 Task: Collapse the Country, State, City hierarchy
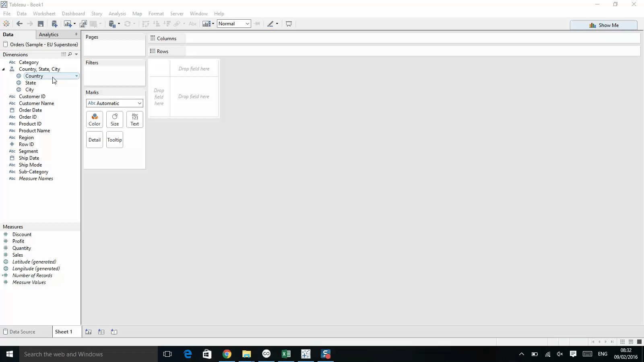[x=4, y=69]
